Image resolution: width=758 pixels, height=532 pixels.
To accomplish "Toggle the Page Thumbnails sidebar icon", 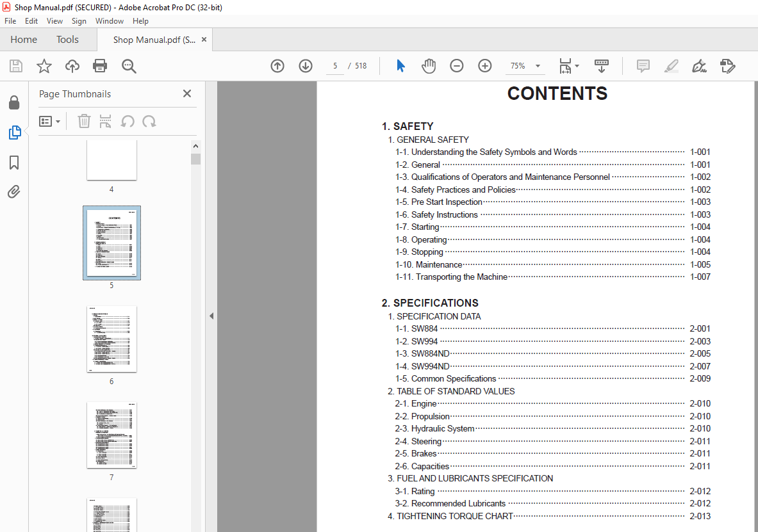I will tap(15, 133).
